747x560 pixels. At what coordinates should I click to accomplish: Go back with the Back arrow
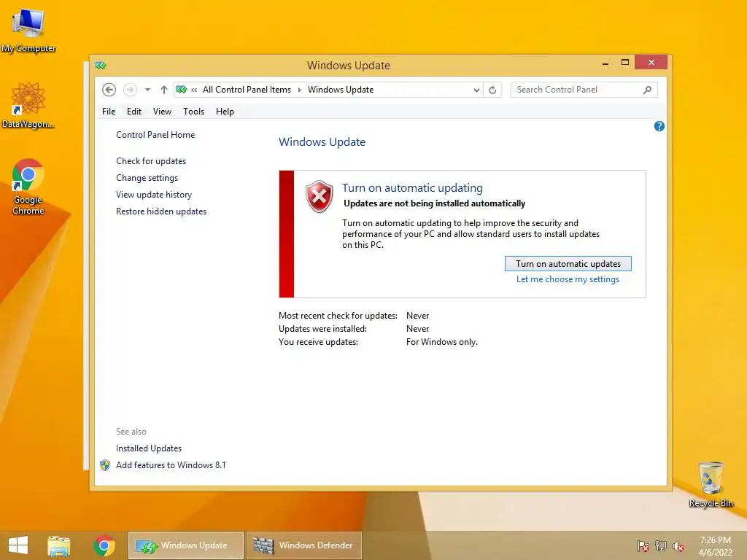coord(109,90)
